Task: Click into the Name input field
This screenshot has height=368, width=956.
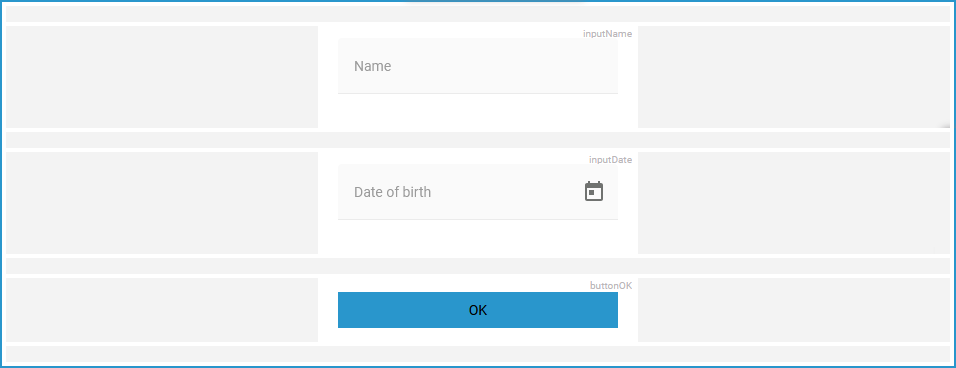Action: click(477, 66)
